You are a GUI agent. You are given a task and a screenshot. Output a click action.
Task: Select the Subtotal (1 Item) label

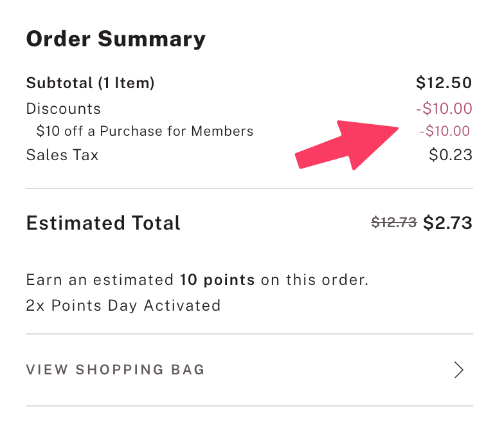(x=90, y=83)
